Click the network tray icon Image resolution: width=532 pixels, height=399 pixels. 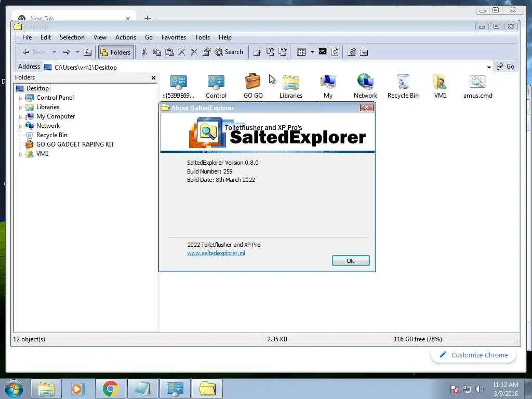[x=467, y=389]
